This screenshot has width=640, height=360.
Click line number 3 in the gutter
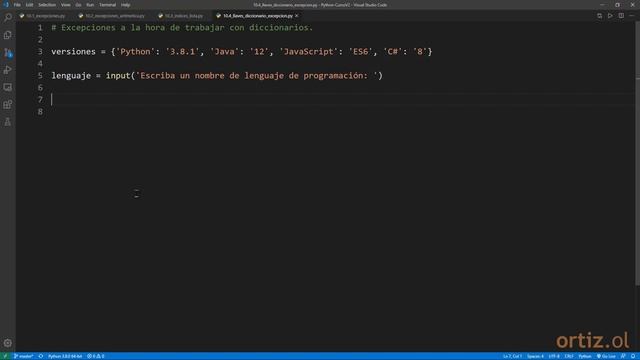point(40,51)
